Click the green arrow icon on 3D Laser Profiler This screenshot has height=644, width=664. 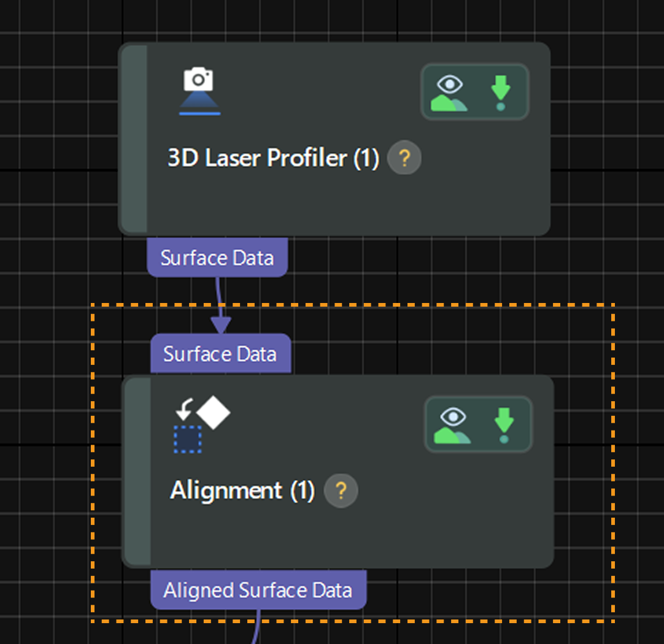tap(500, 93)
